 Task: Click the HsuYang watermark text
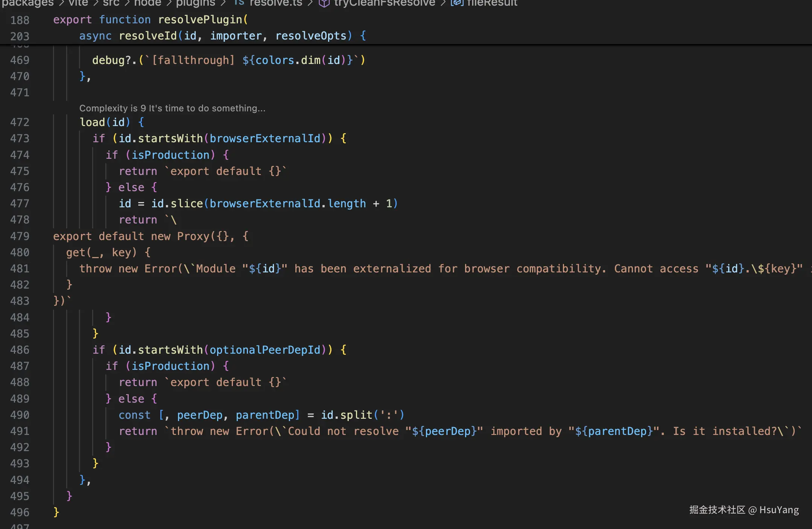(x=779, y=510)
